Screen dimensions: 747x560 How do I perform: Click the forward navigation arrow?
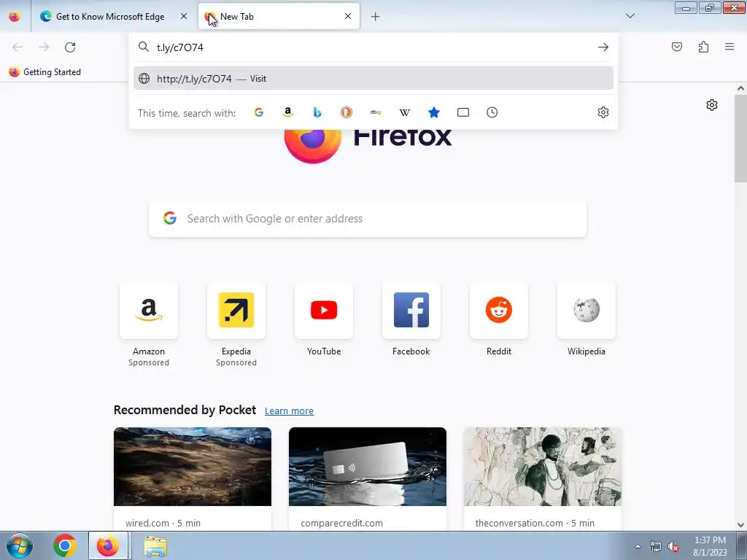click(44, 47)
